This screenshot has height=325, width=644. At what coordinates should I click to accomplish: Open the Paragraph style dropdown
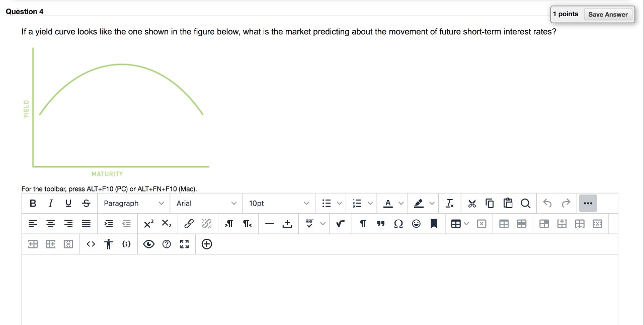click(133, 203)
